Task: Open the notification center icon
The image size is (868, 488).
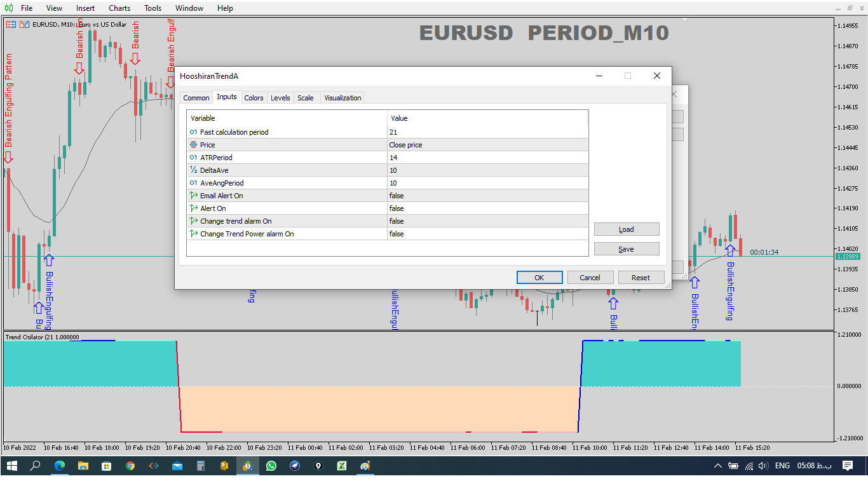Action: tap(847, 466)
